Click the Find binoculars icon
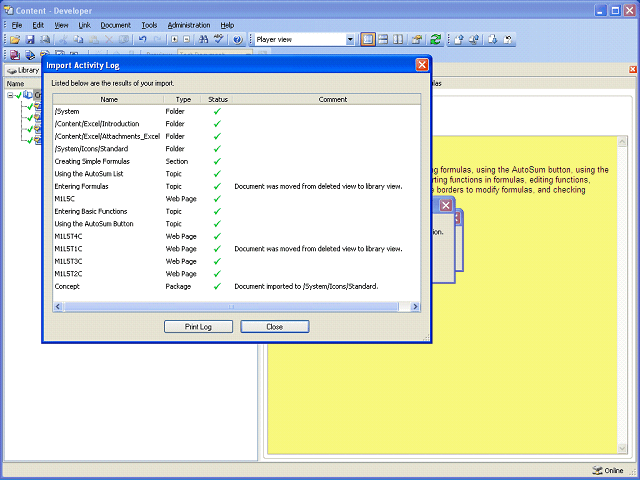This screenshot has height=480, width=640. pyautogui.click(x=203, y=40)
